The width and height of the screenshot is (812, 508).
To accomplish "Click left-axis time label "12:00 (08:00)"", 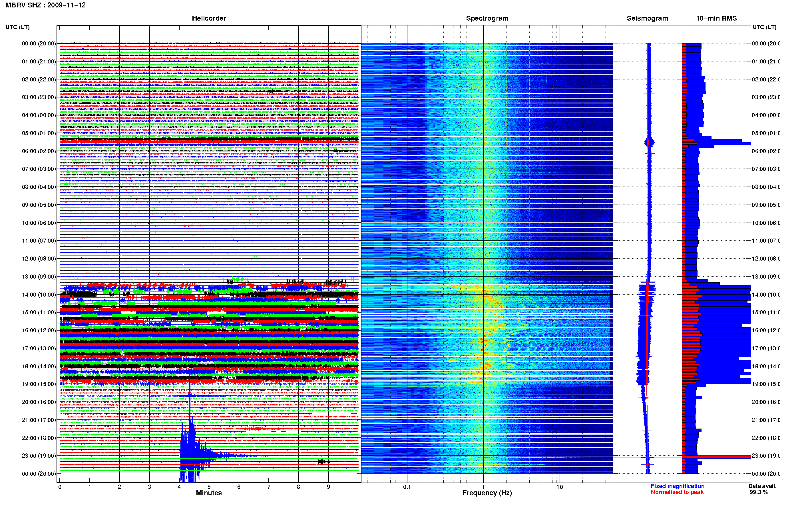I will (x=39, y=259).
